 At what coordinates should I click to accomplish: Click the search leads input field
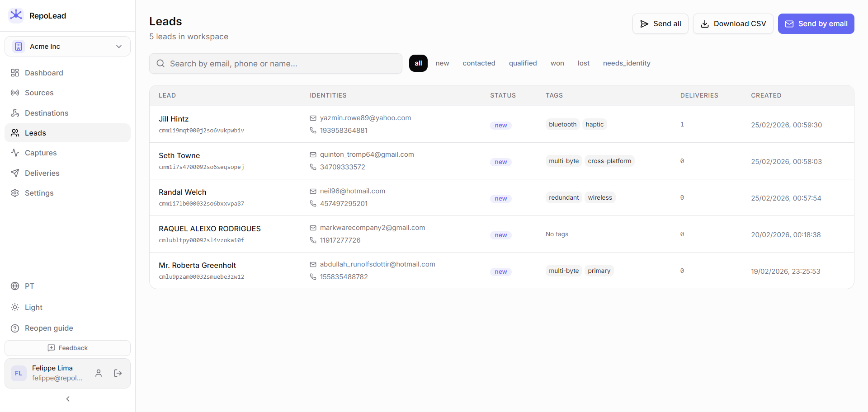pyautogui.click(x=276, y=64)
